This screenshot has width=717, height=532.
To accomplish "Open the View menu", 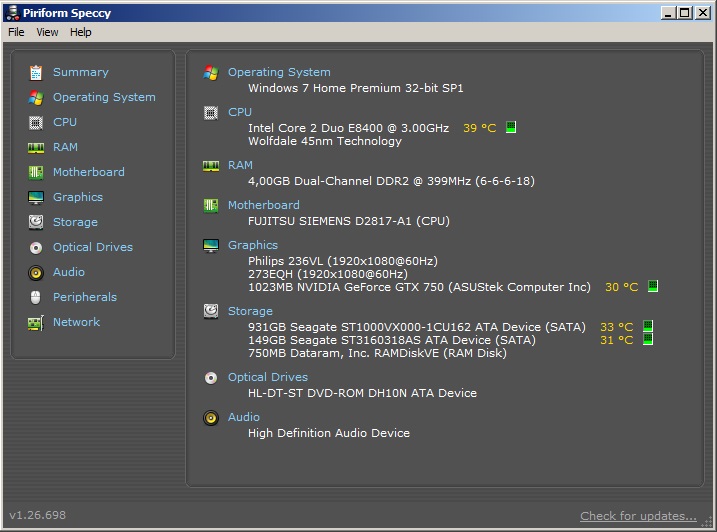I will click(47, 32).
